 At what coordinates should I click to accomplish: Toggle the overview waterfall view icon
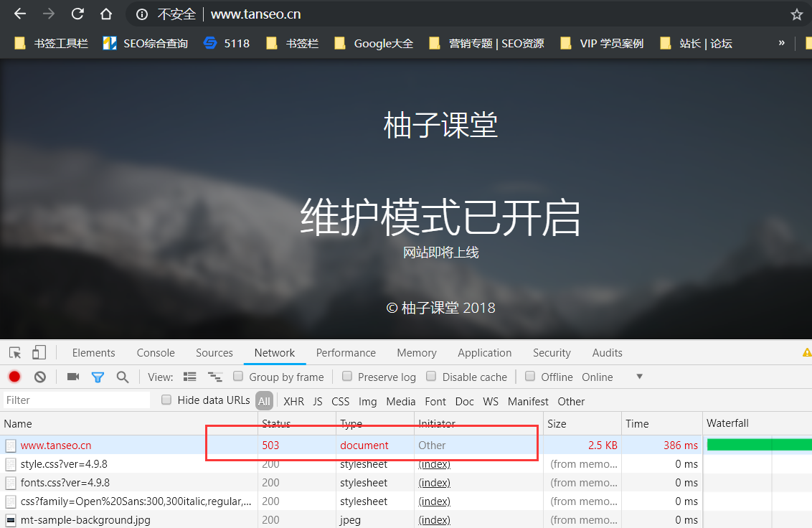pos(215,377)
